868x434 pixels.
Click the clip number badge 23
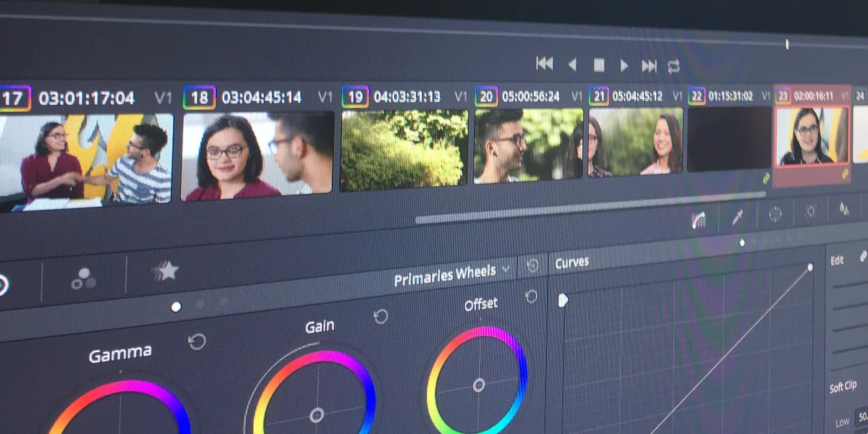(x=783, y=95)
